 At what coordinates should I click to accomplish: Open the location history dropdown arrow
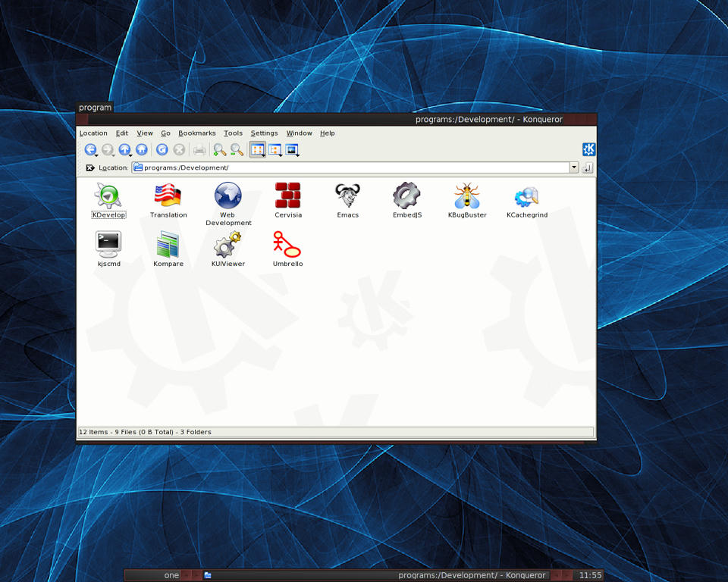(574, 167)
